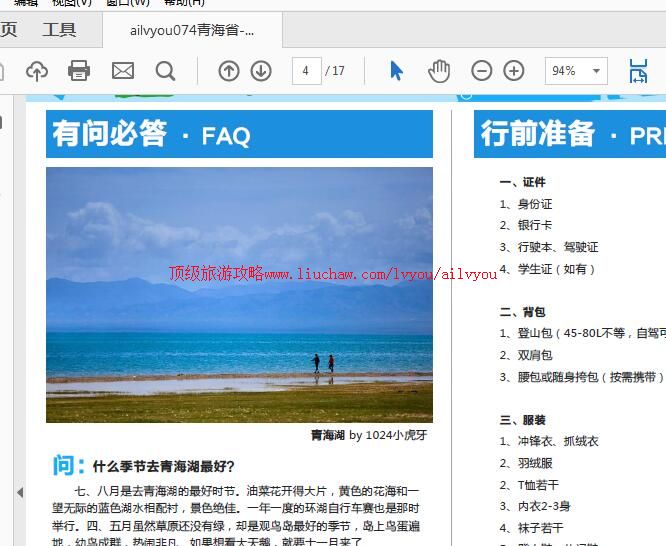
Task: Open the 视图(V) menu
Action: 71,3
